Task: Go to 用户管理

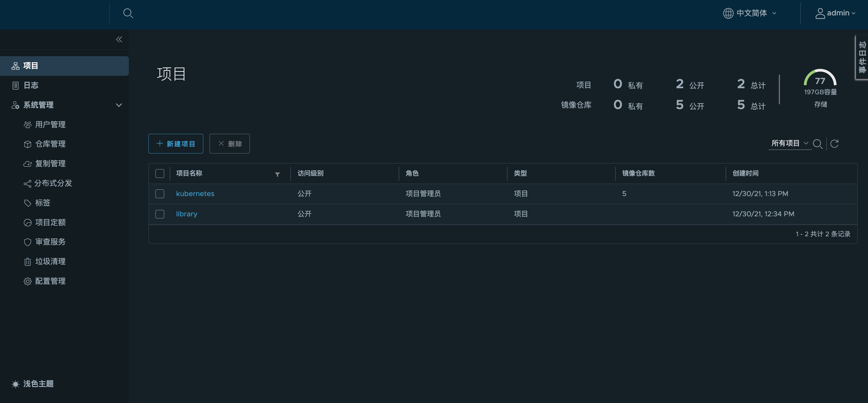Action: [50, 124]
